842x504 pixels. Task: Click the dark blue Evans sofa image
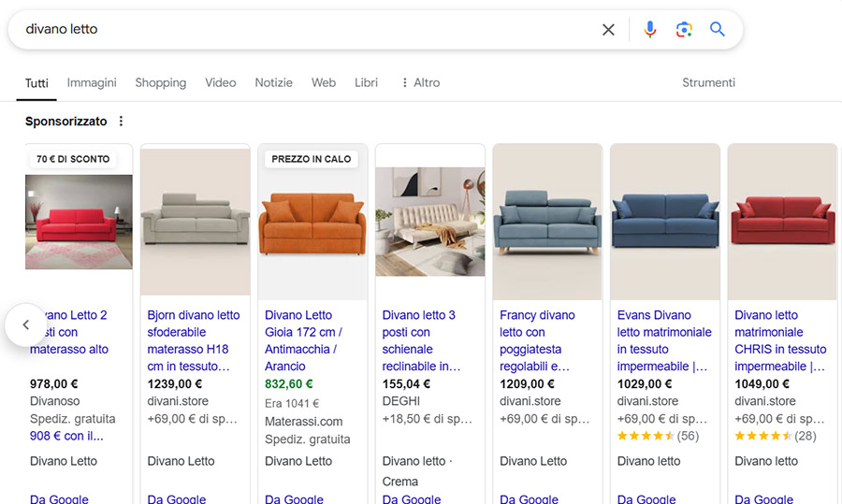664,223
